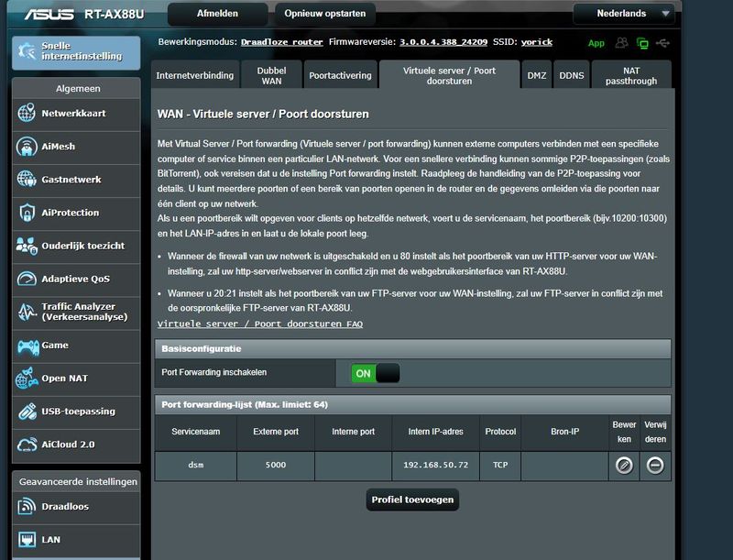This screenshot has height=560, width=733.
Task: Delete the dsm port forwarding rule
Action: [x=655, y=466]
